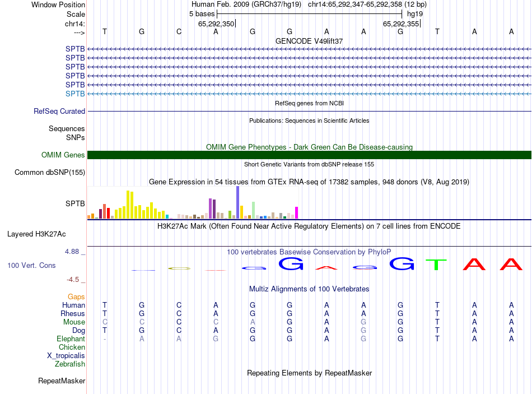Click the ---> base direction arrow label

click(x=80, y=33)
